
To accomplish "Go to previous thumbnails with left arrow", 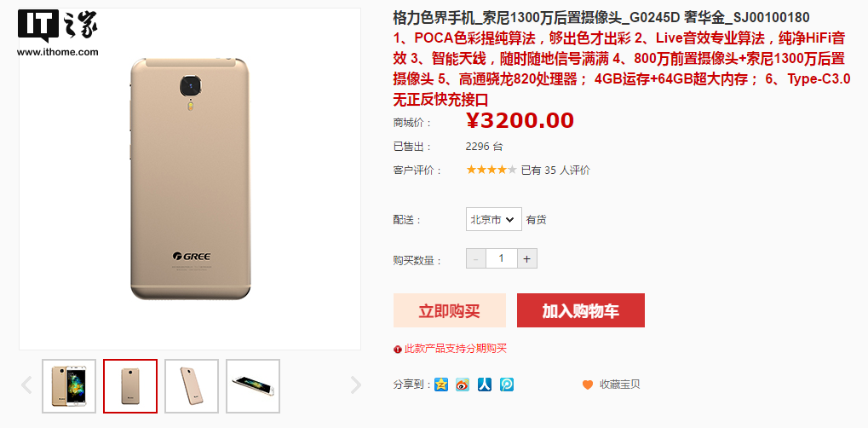I will 26,385.
